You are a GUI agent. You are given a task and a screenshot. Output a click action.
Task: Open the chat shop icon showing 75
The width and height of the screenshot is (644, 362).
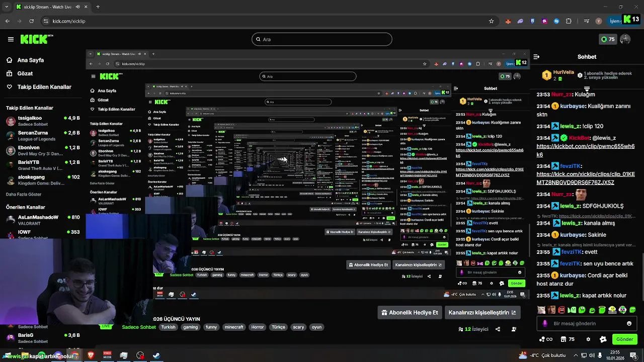point(568,339)
